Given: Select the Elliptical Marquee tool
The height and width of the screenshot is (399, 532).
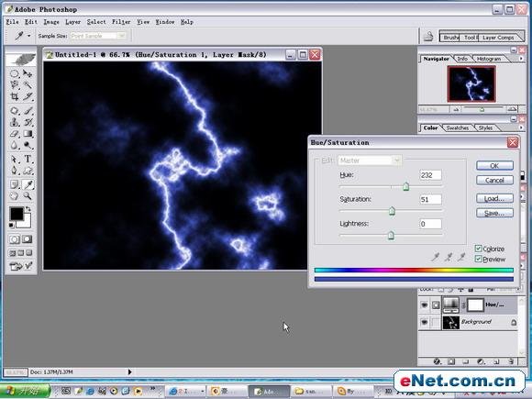Looking at the screenshot, I should tap(15, 73).
